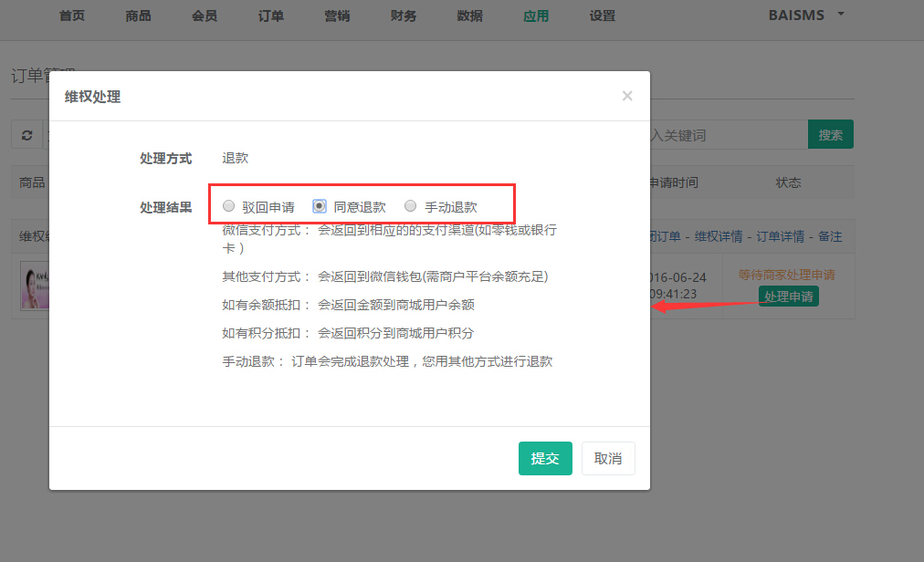Close the 维权处理 dialog with the X
This screenshot has height=562, width=924.
pos(627,96)
